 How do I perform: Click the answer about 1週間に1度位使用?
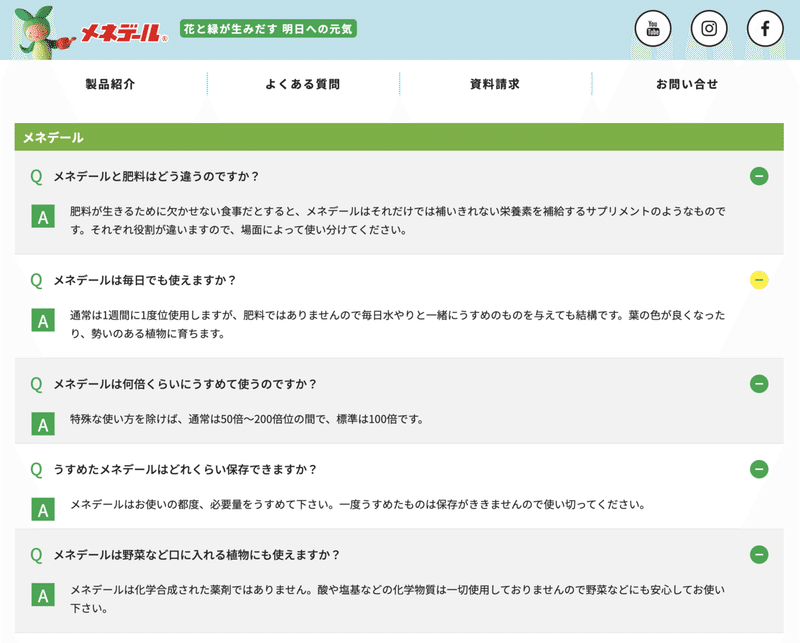coord(397,325)
